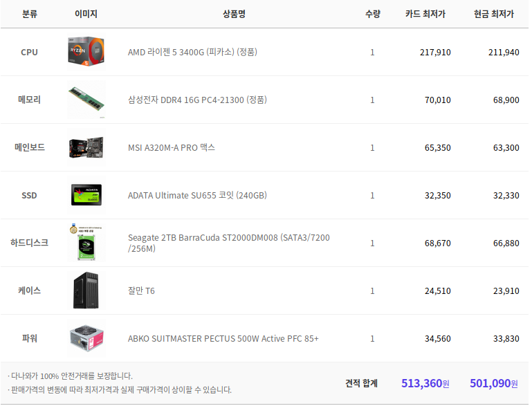Click the AMD Ryzen 5 CPU box image
The width and height of the screenshot is (532, 406).
(x=86, y=52)
